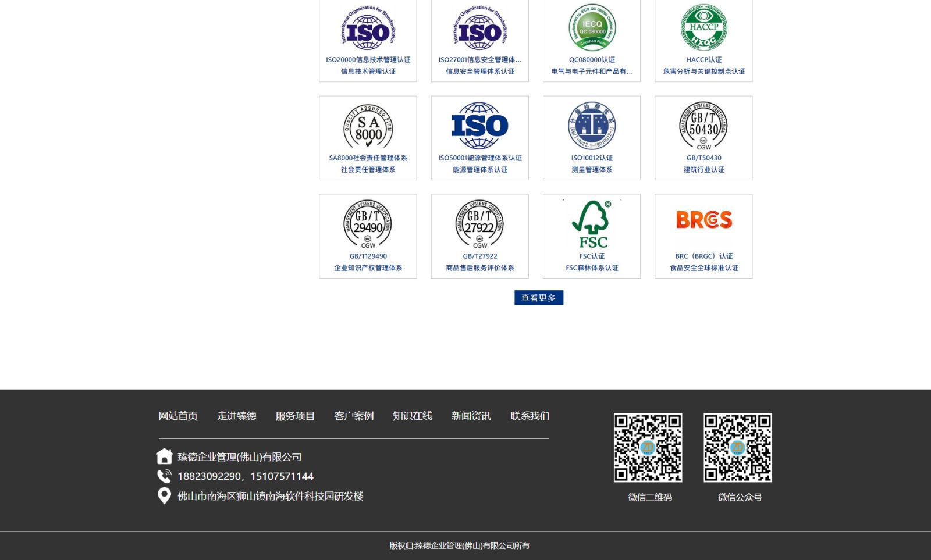This screenshot has height=560, width=931.
Task: Click the house icon beside company name
Action: [165, 456]
